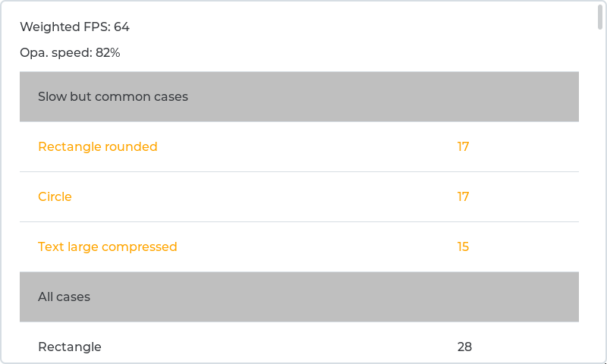607x364 pixels.
Task: Select the orange 'Circle' row label
Action: [x=55, y=197]
